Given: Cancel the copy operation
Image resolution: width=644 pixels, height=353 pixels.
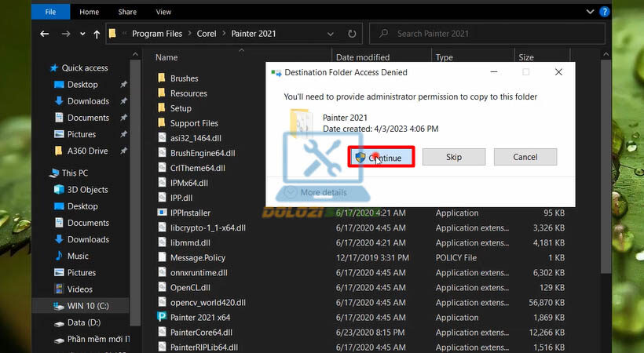Looking at the screenshot, I should coord(525,157).
